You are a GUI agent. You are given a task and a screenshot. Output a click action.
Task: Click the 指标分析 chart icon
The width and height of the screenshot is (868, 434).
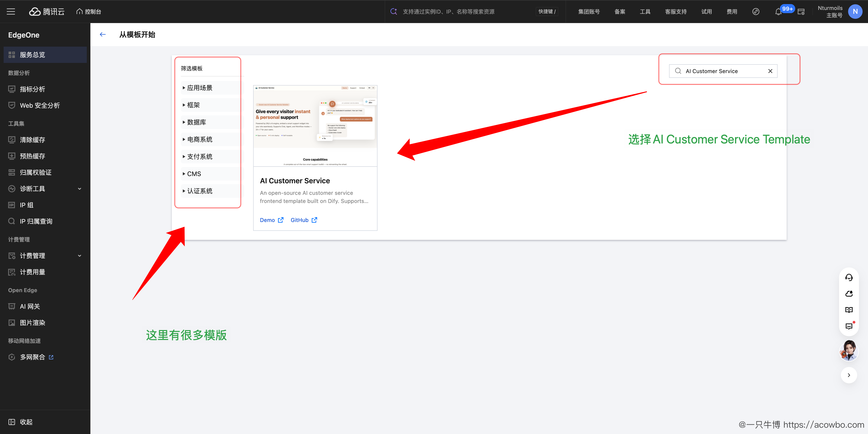click(x=12, y=89)
